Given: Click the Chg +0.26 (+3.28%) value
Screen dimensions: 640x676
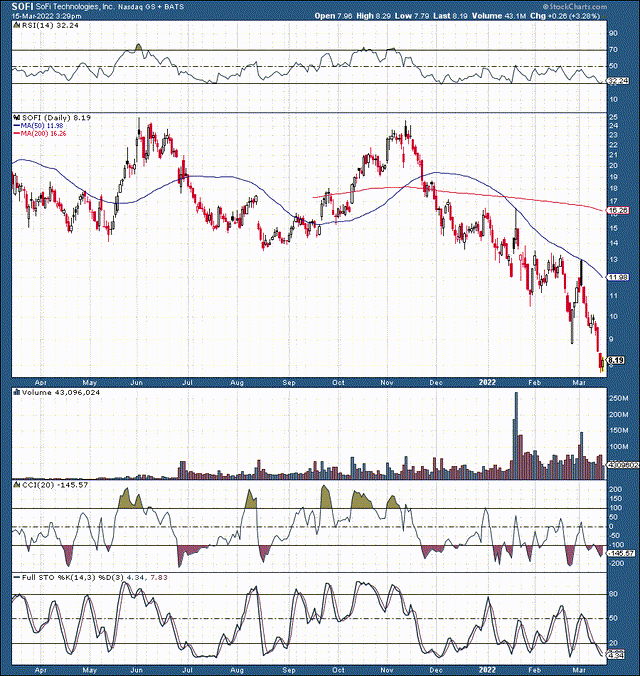Looking at the screenshot, I should pos(565,16).
